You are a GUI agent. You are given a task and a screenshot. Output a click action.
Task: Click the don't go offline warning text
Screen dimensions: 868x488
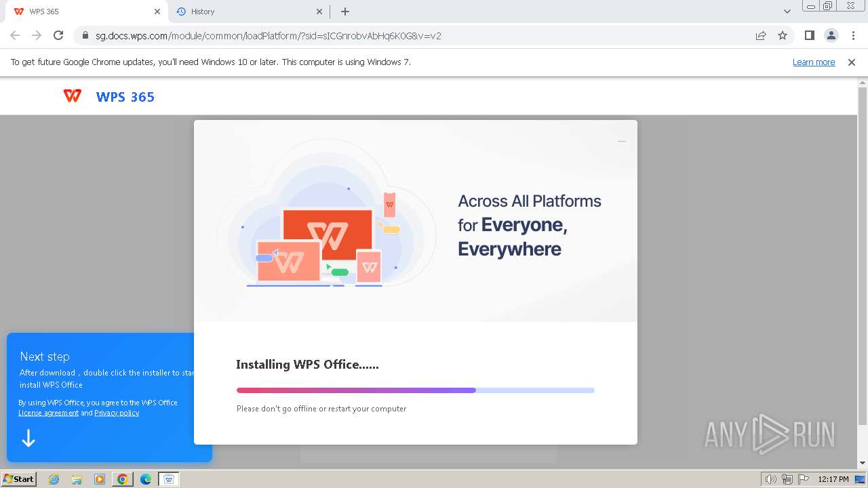point(321,409)
